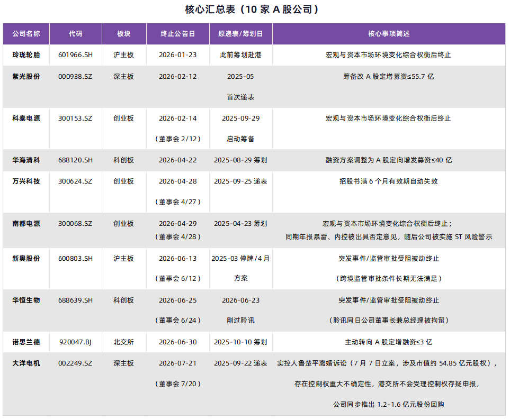The width and height of the screenshot is (510, 420).
Task: Select stock code 300153.SZ
Action: [x=75, y=118]
